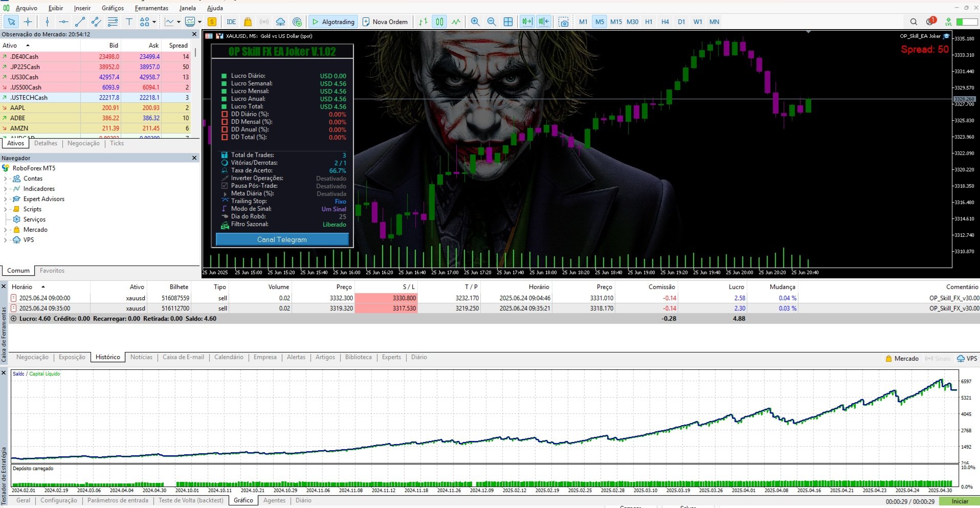This screenshot has height=508, width=980.
Task: Open the search magnifier icon
Action: [x=914, y=21]
